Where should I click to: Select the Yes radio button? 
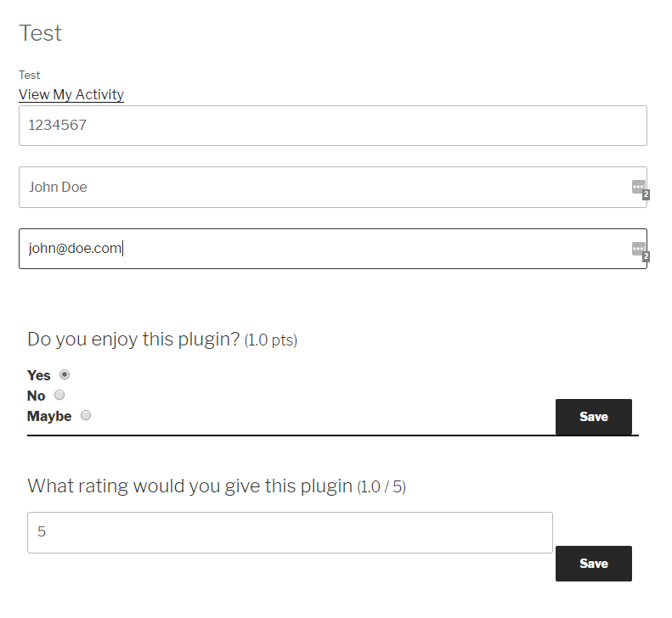pyautogui.click(x=65, y=374)
